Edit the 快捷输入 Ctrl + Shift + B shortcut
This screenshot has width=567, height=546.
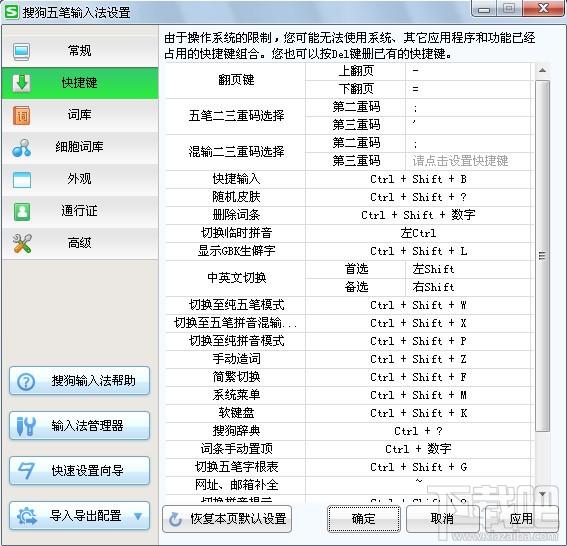pos(418,179)
